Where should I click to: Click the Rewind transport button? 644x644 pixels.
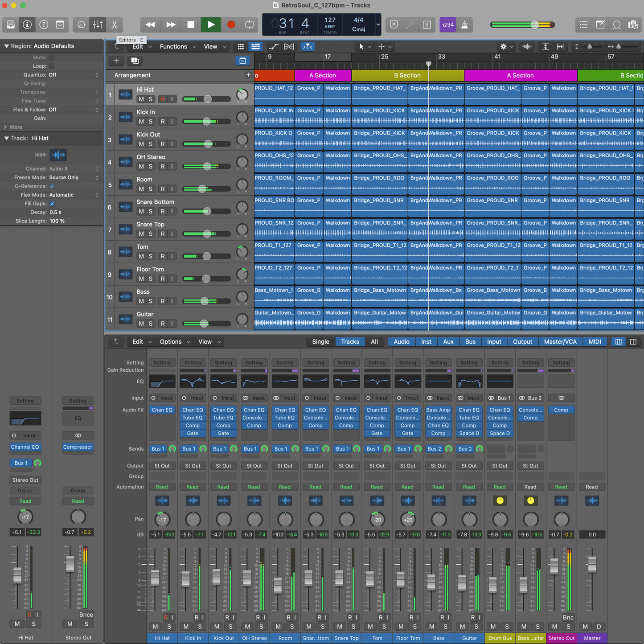pos(150,25)
